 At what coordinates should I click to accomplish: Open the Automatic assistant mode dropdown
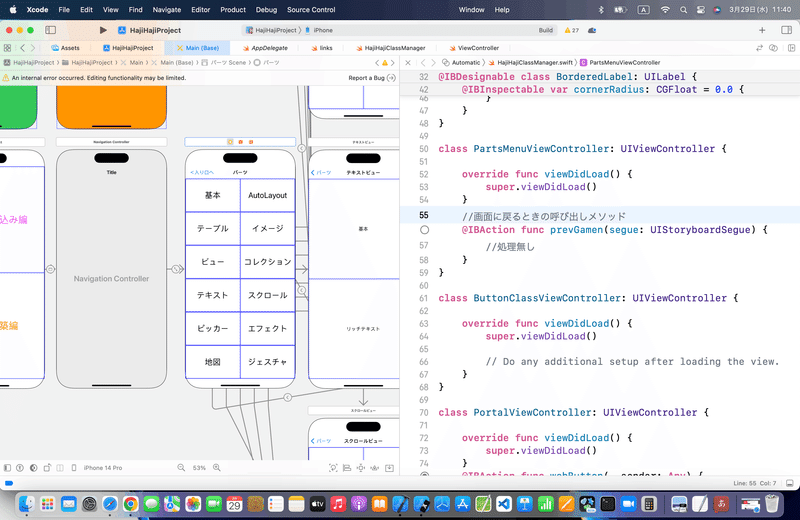click(462, 63)
